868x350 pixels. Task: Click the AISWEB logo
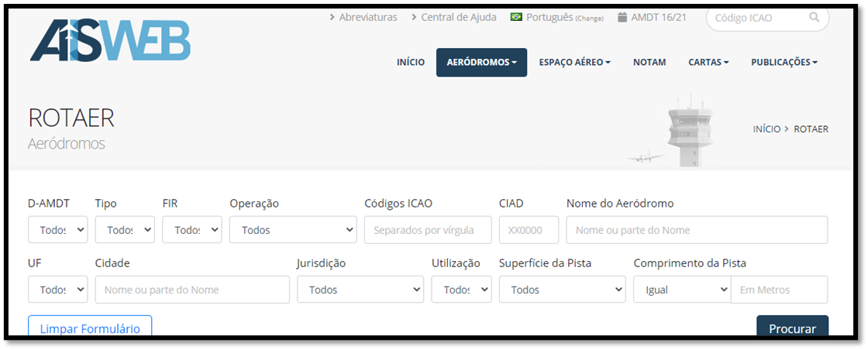pyautogui.click(x=109, y=39)
